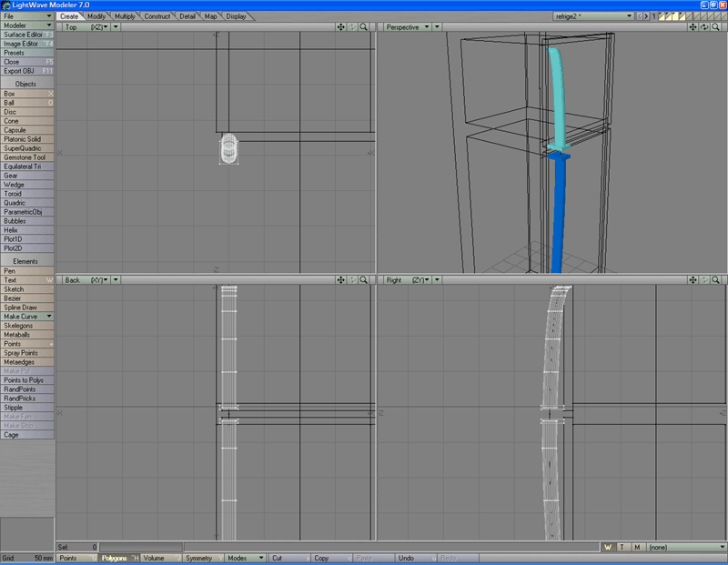Screen dimensions: 728x565
Task: Click the pan icon in Top viewport
Action: tap(340, 27)
